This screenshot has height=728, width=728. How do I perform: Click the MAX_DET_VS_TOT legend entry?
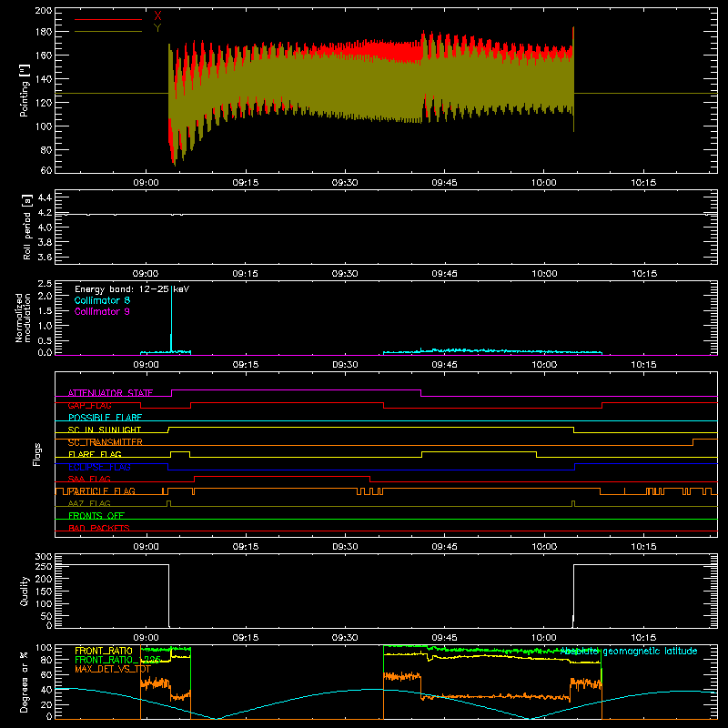coord(113,669)
